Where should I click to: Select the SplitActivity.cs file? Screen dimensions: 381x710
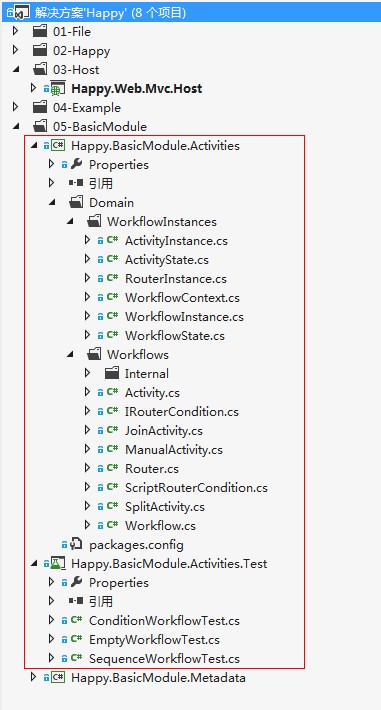tap(165, 507)
